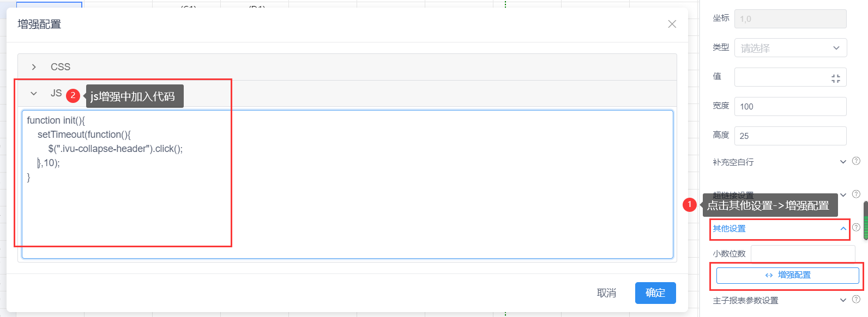Screen dimensions: 868x317
Task: Focus the 小数位数 input field
Action: (x=803, y=254)
